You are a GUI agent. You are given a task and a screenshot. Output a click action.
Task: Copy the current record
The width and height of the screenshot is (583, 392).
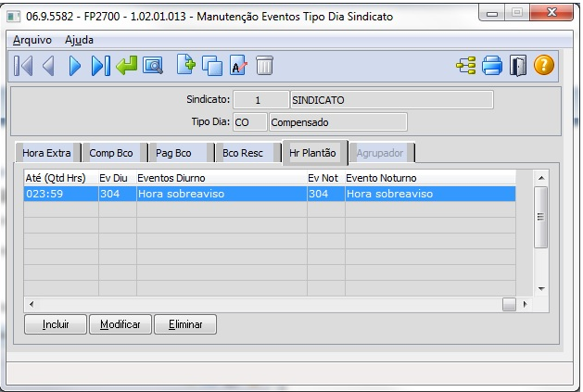212,66
